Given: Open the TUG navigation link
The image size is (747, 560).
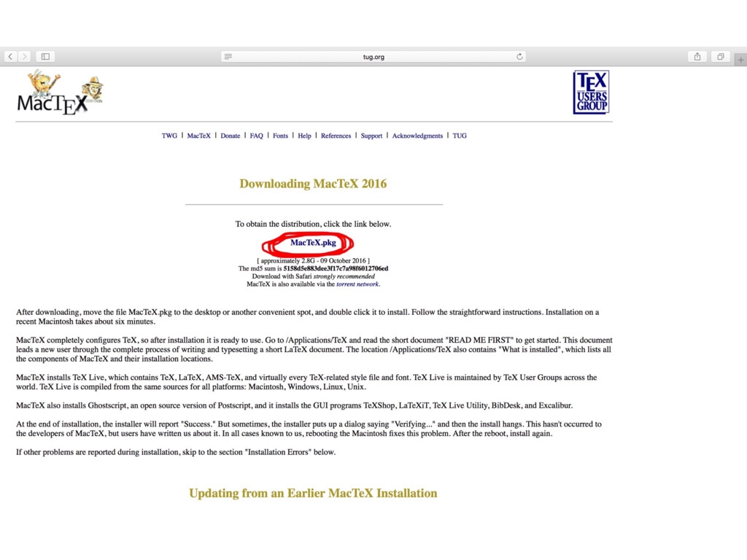Looking at the screenshot, I should 460,136.
